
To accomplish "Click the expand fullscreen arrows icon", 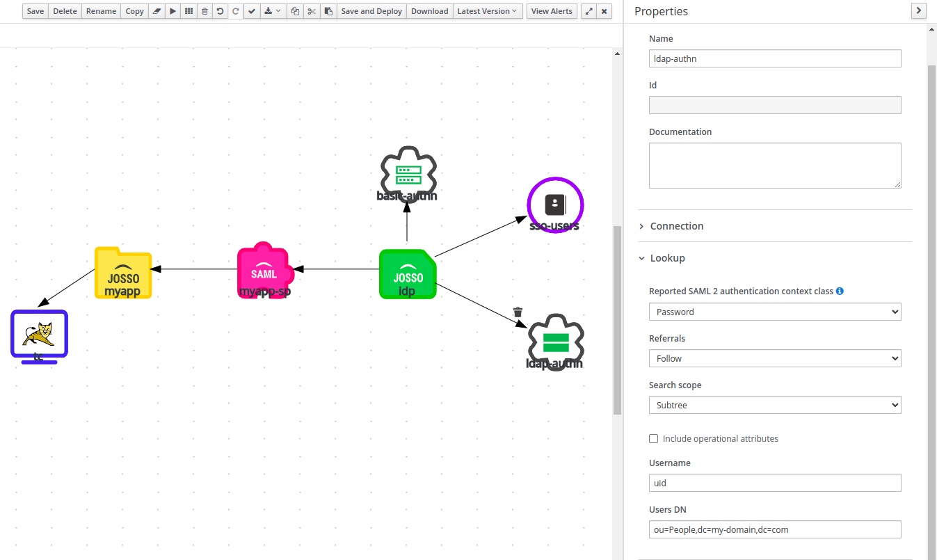I will [x=589, y=11].
